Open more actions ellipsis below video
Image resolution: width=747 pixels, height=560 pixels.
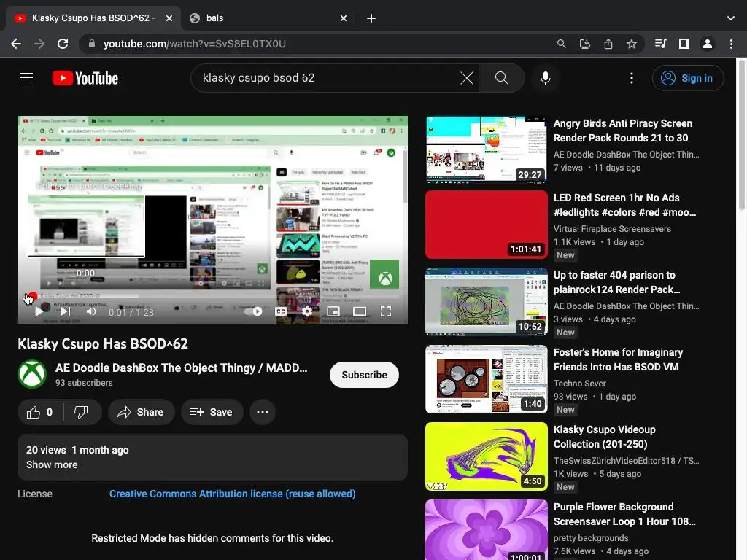[263, 412]
